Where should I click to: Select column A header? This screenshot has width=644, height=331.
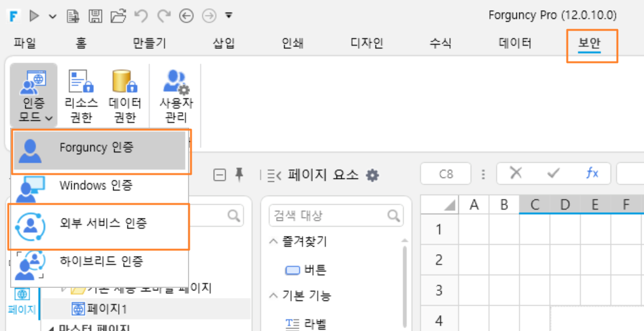coord(475,205)
